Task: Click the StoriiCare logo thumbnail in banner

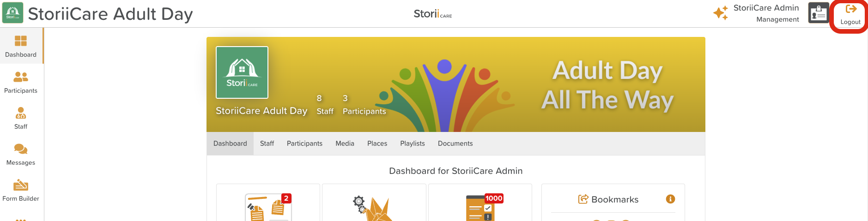Action: [x=242, y=72]
